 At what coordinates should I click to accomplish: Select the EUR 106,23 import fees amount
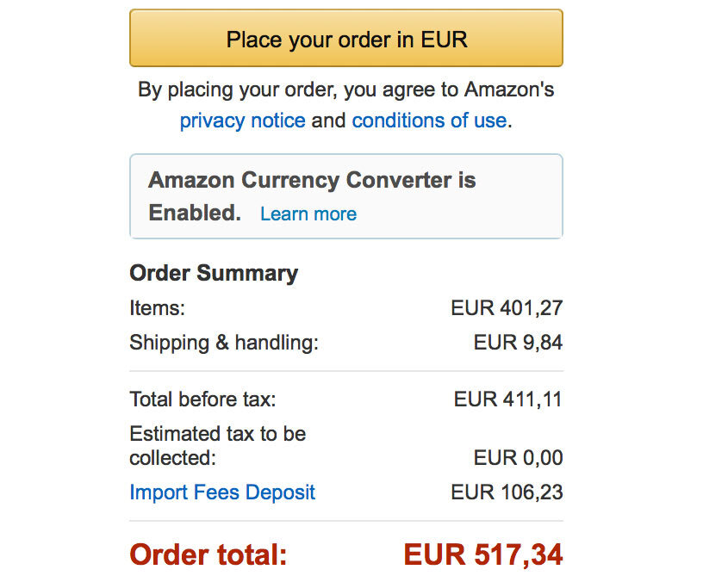pyautogui.click(x=507, y=492)
